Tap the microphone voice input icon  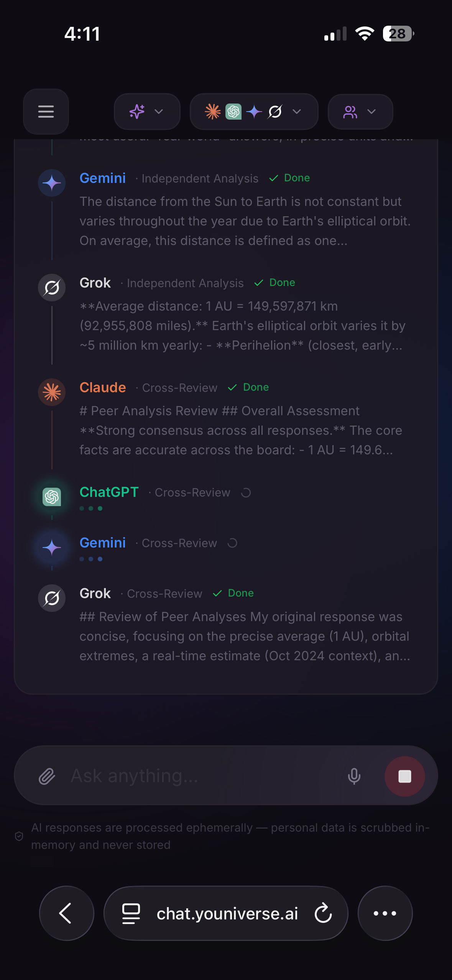pyautogui.click(x=354, y=775)
